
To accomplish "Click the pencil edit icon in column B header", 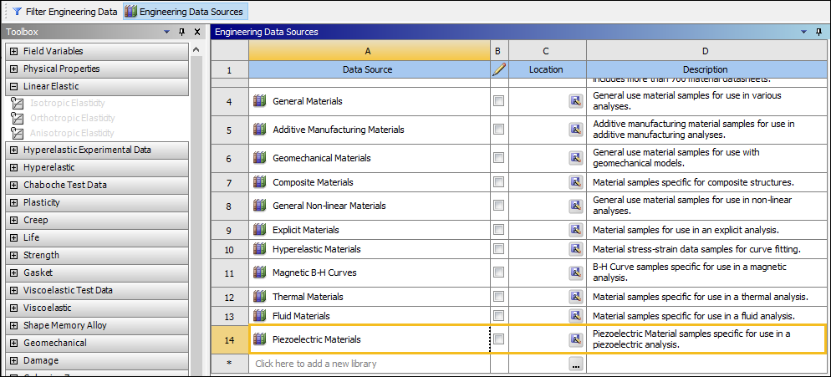I will pyautogui.click(x=499, y=69).
